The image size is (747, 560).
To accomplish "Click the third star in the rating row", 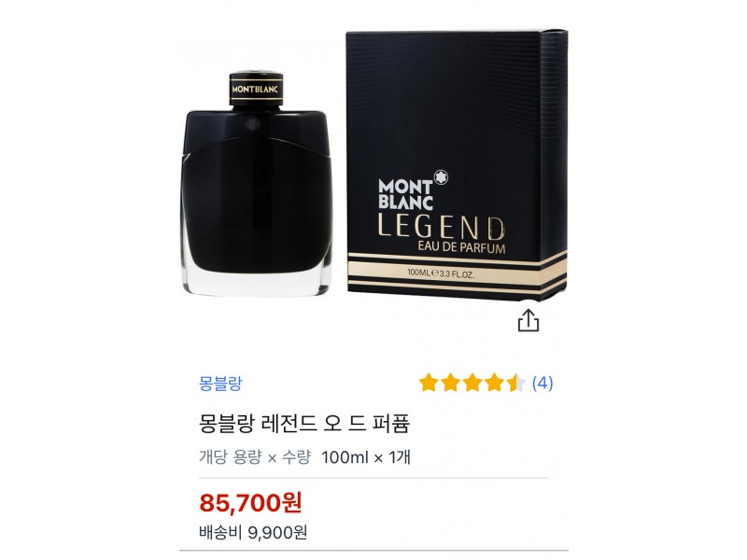I will coord(472,383).
